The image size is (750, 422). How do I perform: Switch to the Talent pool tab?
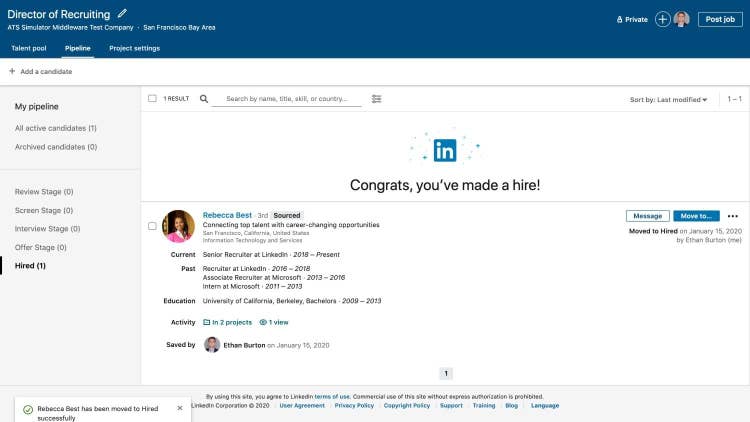pyautogui.click(x=29, y=48)
